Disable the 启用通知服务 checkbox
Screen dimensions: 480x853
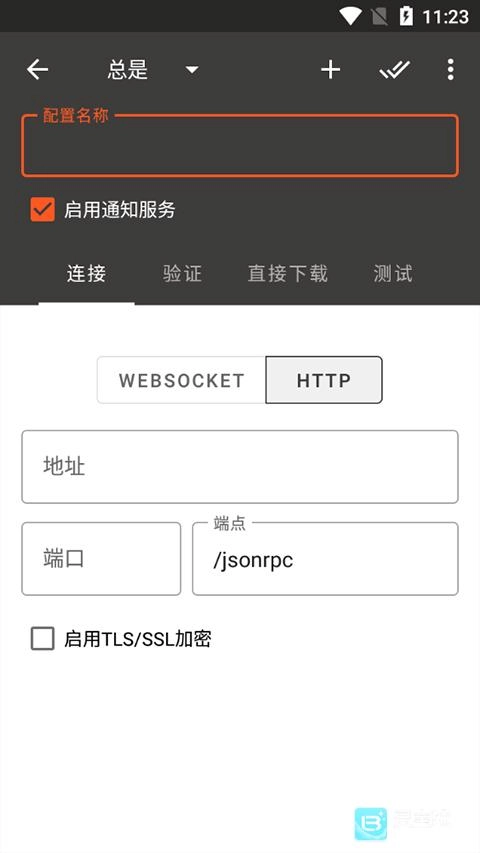click(x=42, y=209)
